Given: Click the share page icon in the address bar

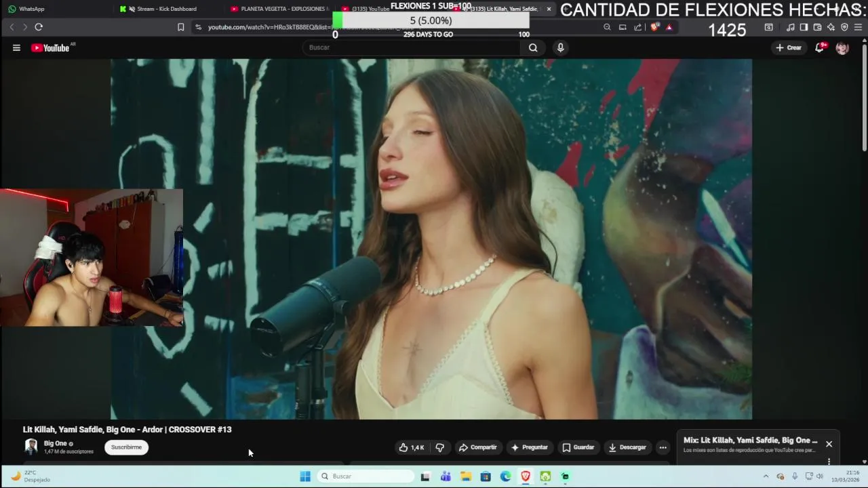Looking at the screenshot, I should pyautogui.click(x=638, y=27).
